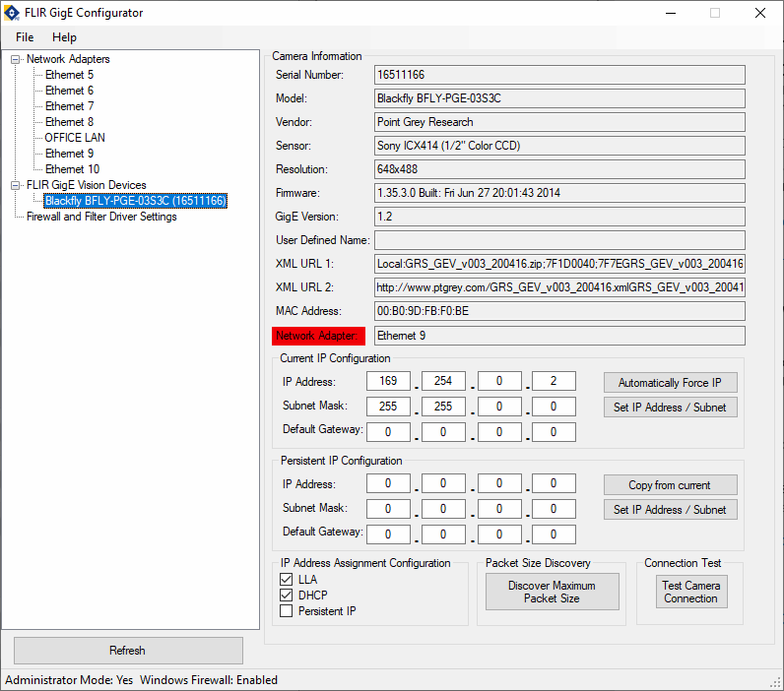Collapse the Network Adapters tree node

coord(16,59)
